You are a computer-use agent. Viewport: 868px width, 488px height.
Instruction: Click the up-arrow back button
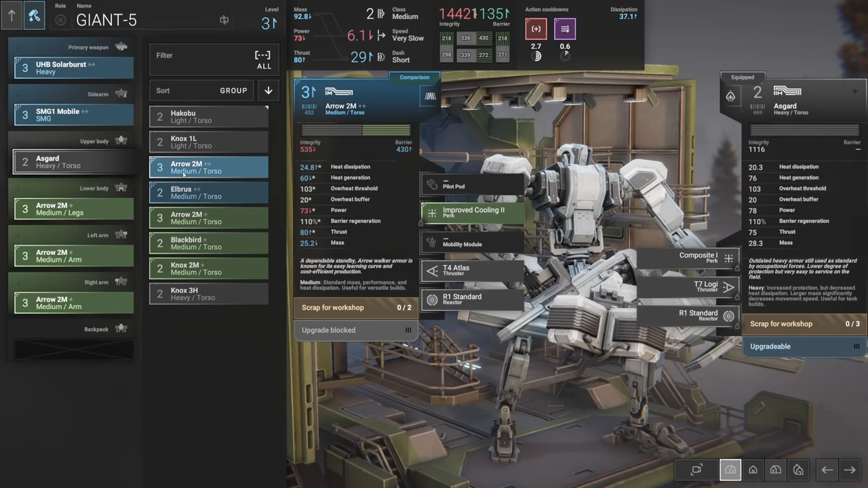[12, 16]
